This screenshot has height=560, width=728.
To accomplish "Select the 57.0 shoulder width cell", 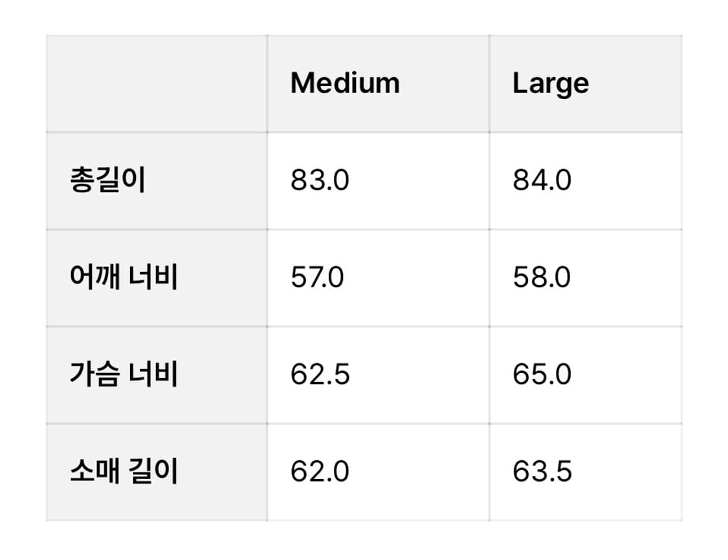I will (x=378, y=278).
